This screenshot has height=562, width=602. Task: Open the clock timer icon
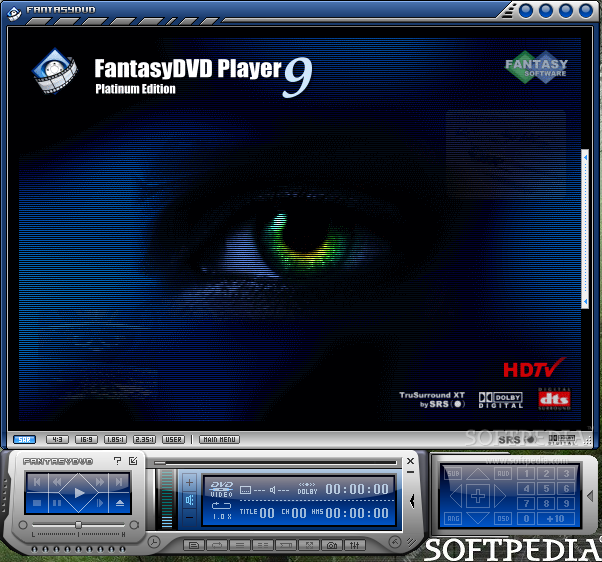154,542
